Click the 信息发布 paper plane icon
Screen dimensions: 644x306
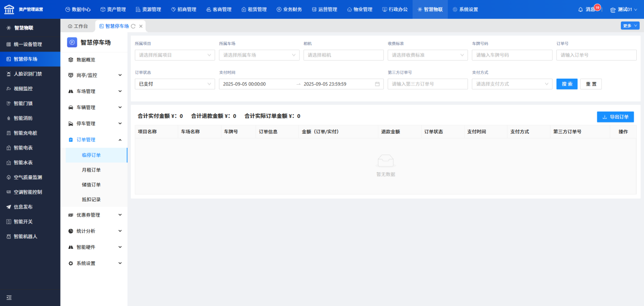[x=9, y=207]
